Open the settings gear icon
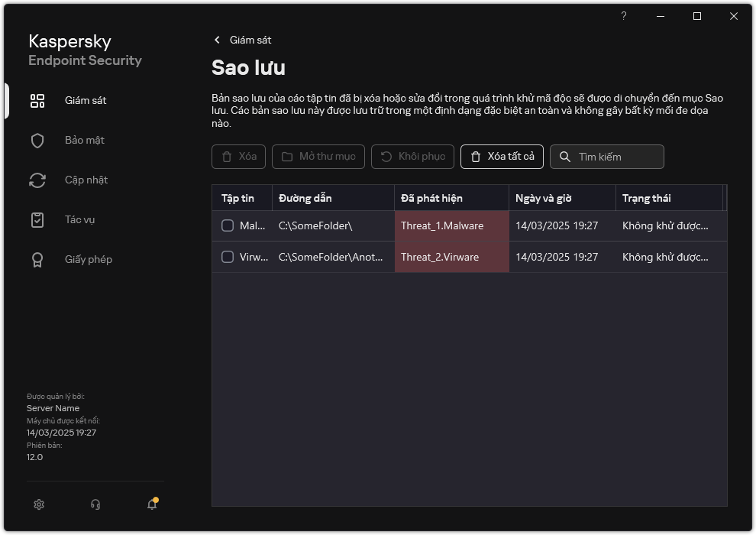Image resolution: width=756 pixels, height=535 pixels. (x=39, y=504)
